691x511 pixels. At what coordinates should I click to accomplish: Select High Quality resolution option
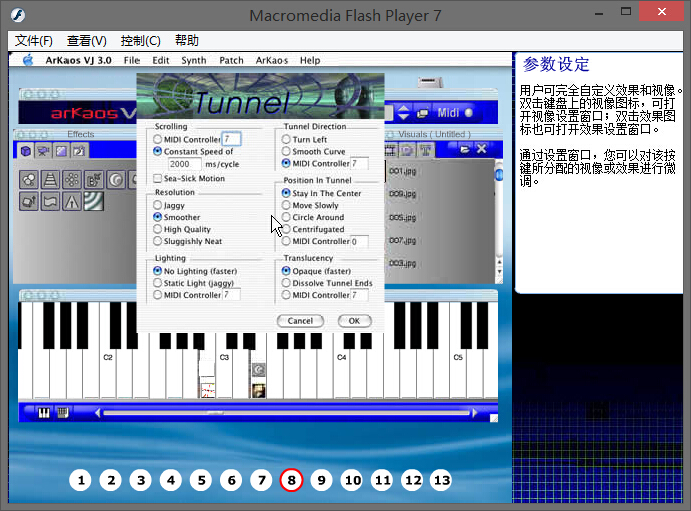click(157, 229)
